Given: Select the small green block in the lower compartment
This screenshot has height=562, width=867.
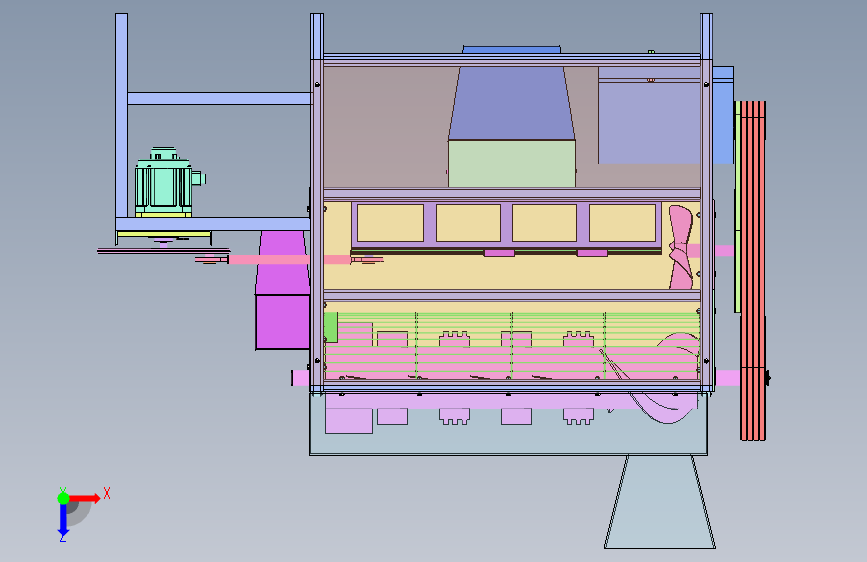Looking at the screenshot, I should point(331,327).
